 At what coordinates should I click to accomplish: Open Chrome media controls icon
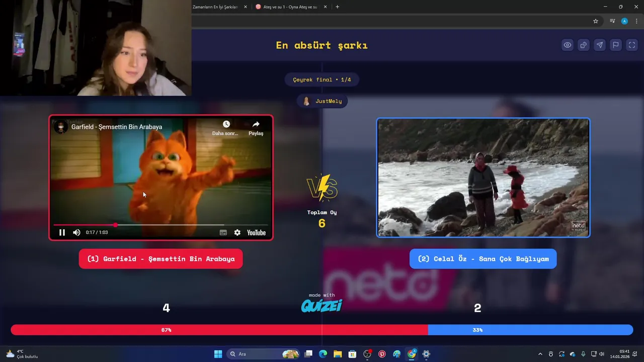(x=612, y=21)
